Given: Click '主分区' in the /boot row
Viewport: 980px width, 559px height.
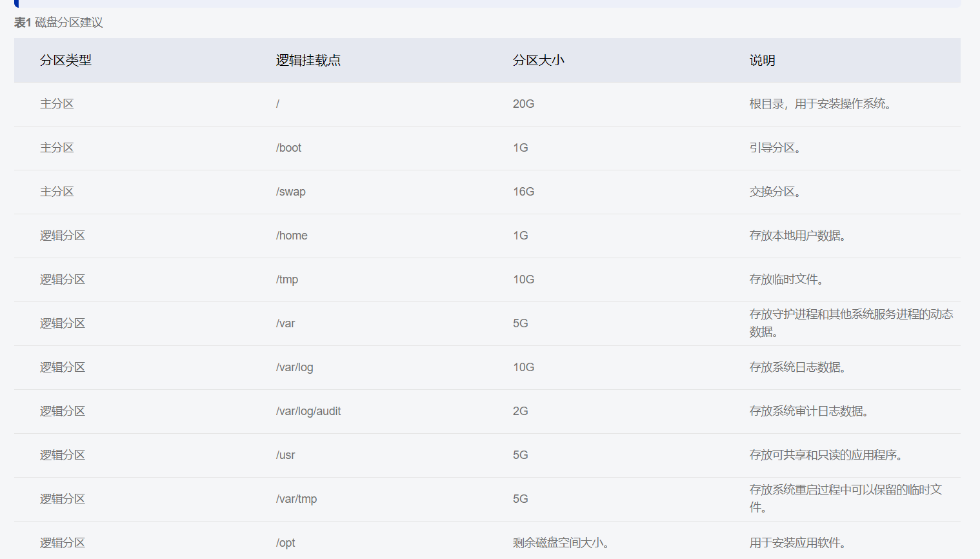Looking at the screenshot, I should (57, 148).
